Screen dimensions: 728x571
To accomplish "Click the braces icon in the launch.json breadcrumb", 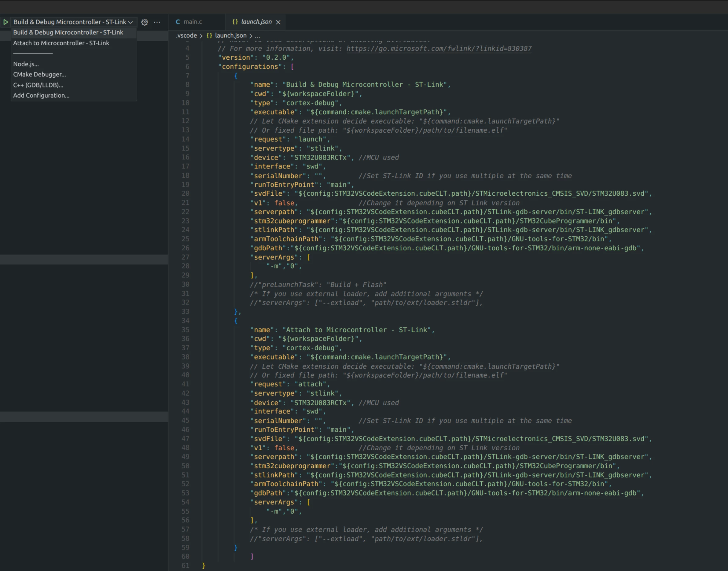I will (209, 35).
